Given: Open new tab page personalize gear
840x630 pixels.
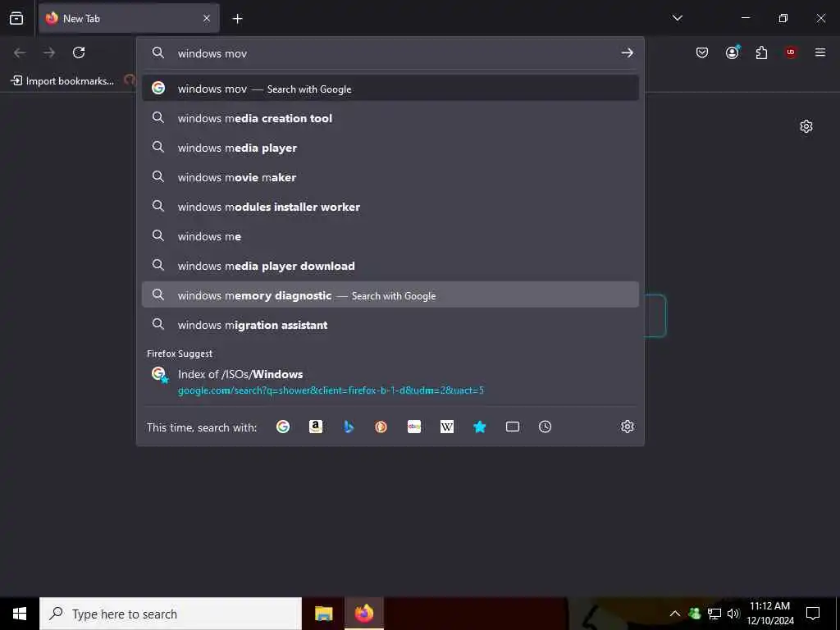Looking at the screenshot, I should [806, 126].
